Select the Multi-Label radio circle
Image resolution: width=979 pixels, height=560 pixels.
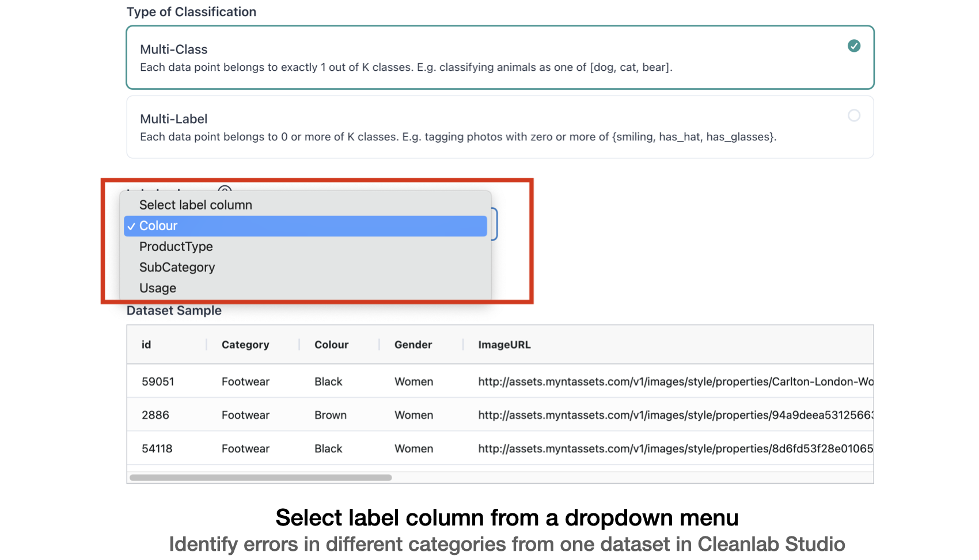pyautogui.click(x=853, y=116)
